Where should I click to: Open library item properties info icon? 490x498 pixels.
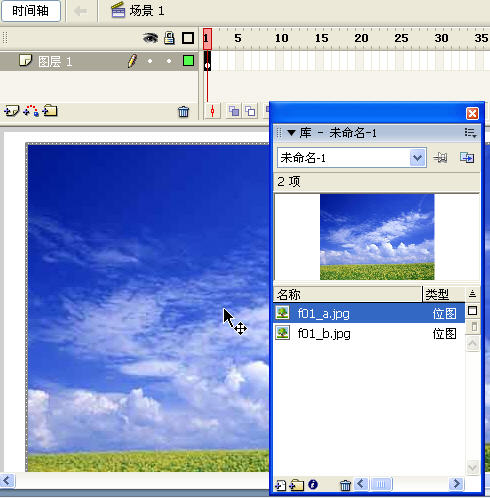[313, 484]
